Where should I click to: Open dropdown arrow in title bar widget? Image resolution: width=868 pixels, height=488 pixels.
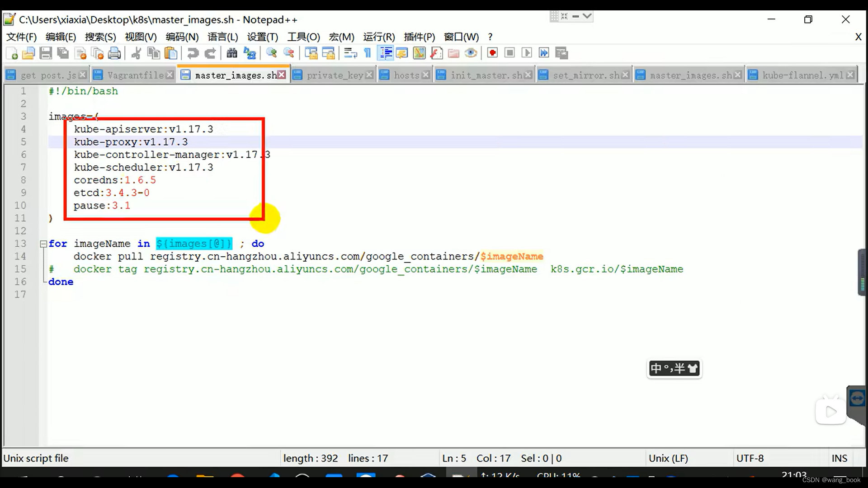(x=587, y=16)
